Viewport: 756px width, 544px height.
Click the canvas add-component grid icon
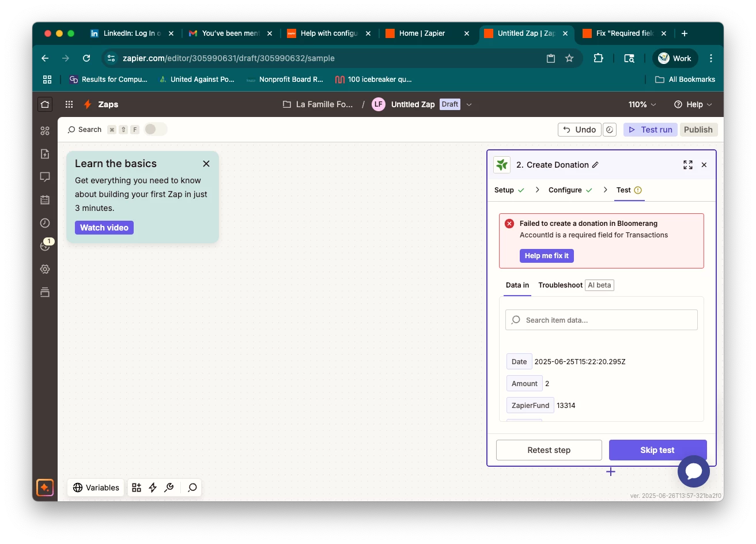click(x=137, y=488)
